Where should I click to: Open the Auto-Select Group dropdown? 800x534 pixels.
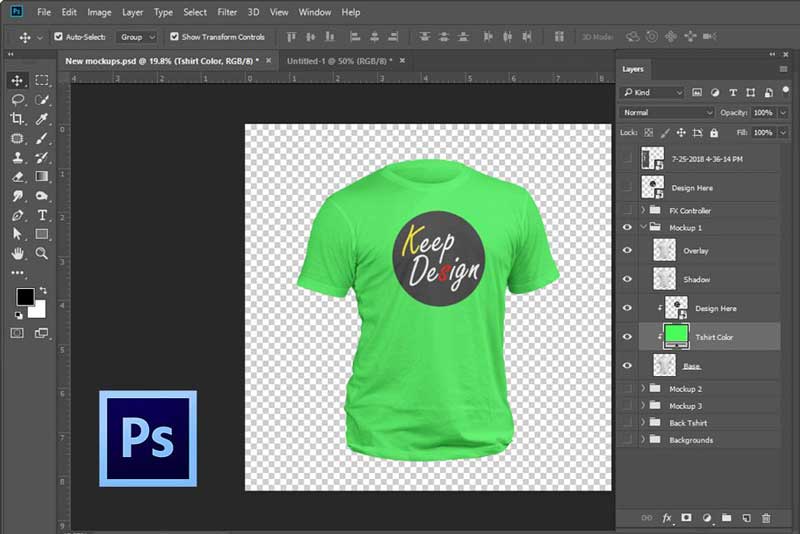click(137, 37)
